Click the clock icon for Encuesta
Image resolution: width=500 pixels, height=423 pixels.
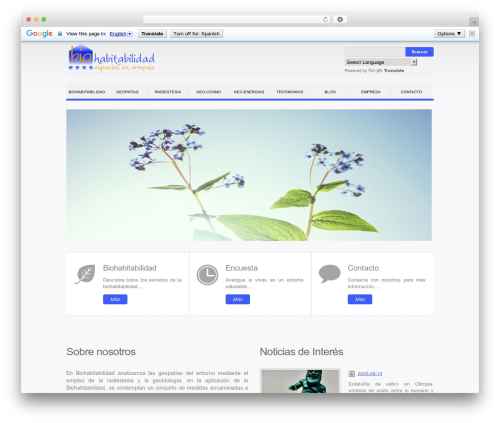(x=207, y=275)
